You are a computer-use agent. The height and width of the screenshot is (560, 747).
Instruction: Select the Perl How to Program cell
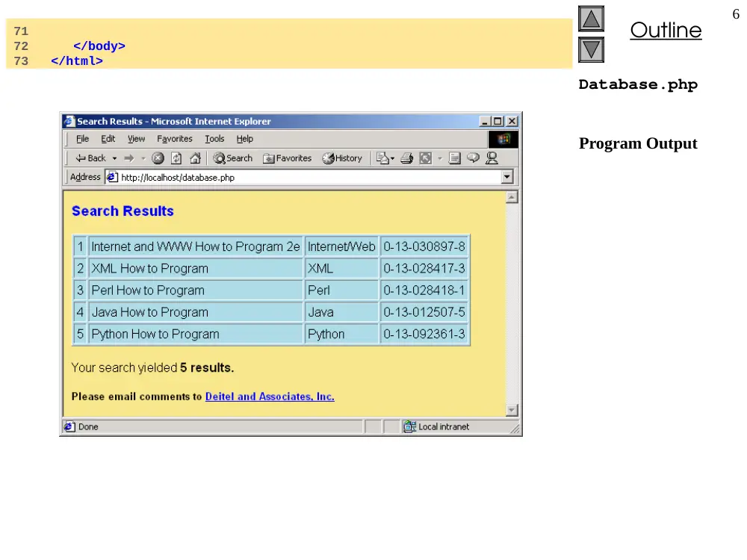tap(195, 290)
